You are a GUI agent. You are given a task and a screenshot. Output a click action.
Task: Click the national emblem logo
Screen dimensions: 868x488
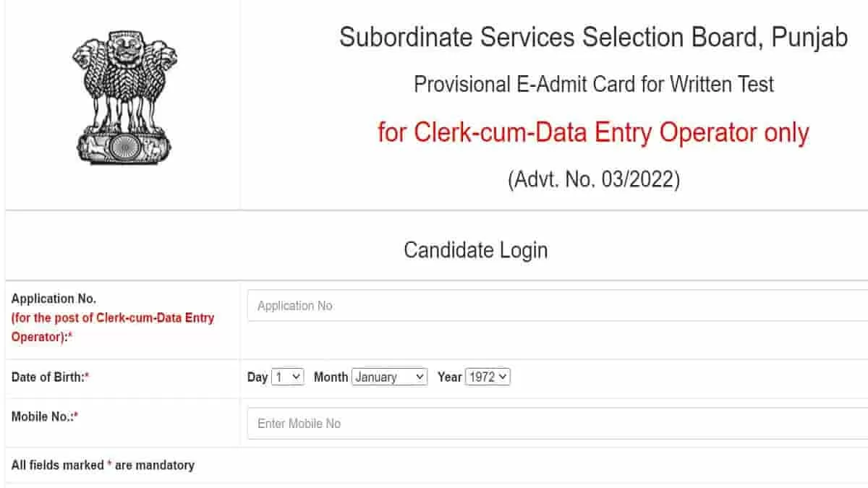[x=123, y=96]
